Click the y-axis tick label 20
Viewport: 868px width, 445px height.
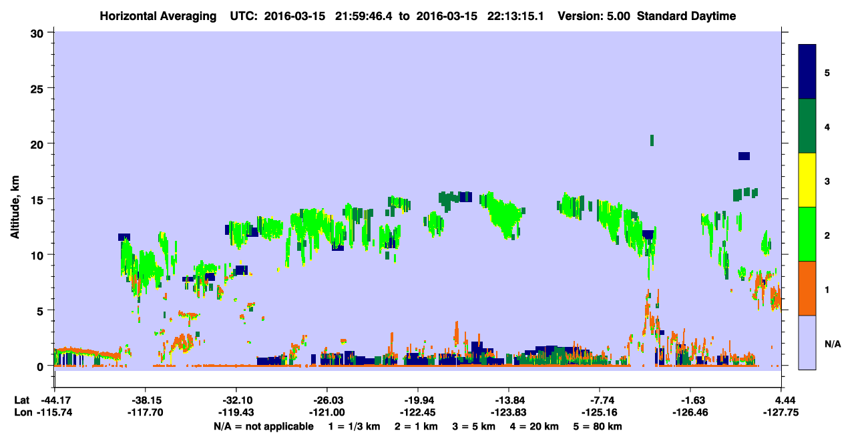tap(39, 144)
